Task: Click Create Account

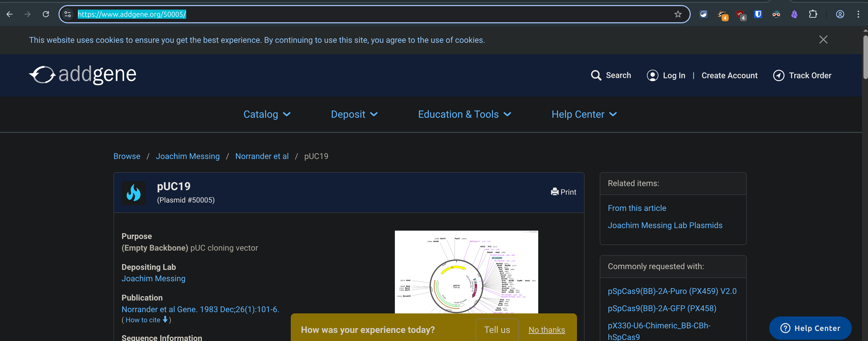Action: pos(729,75)
